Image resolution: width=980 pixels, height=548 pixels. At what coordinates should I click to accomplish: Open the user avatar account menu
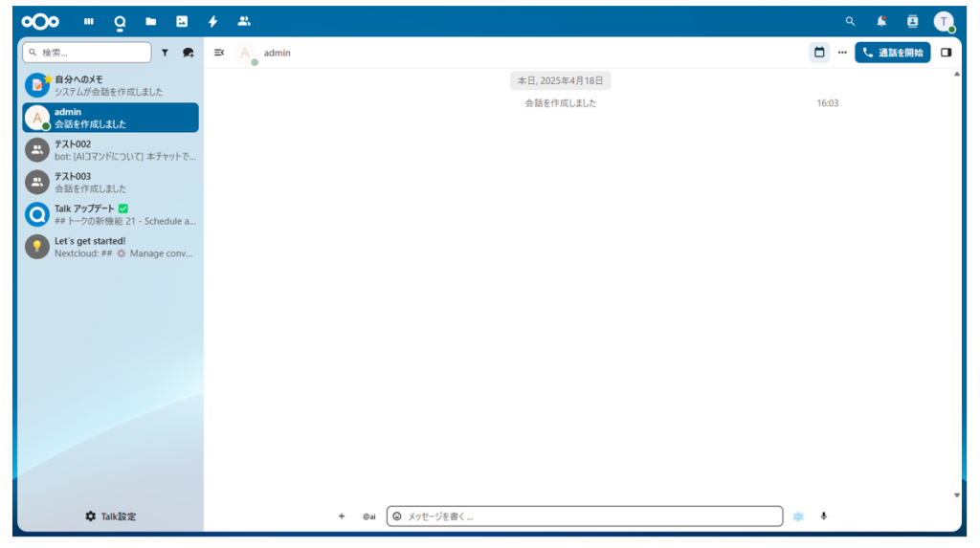(944, 21)
